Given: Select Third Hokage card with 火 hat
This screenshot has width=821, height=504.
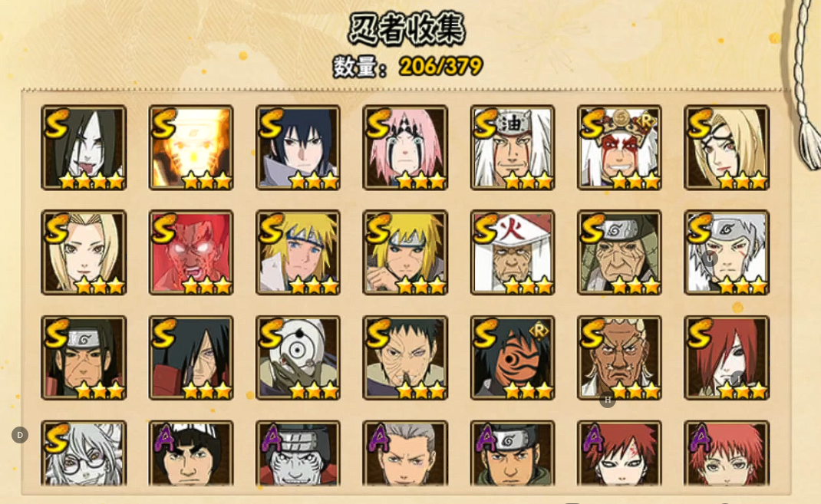Looking at the screenshot, I should 512,253.
